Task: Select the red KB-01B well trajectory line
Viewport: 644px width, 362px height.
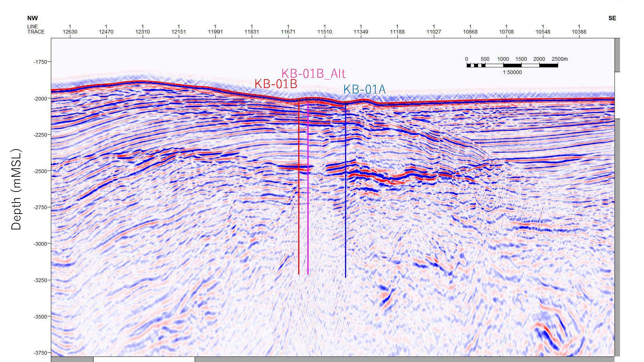Action: click(299, 187)
